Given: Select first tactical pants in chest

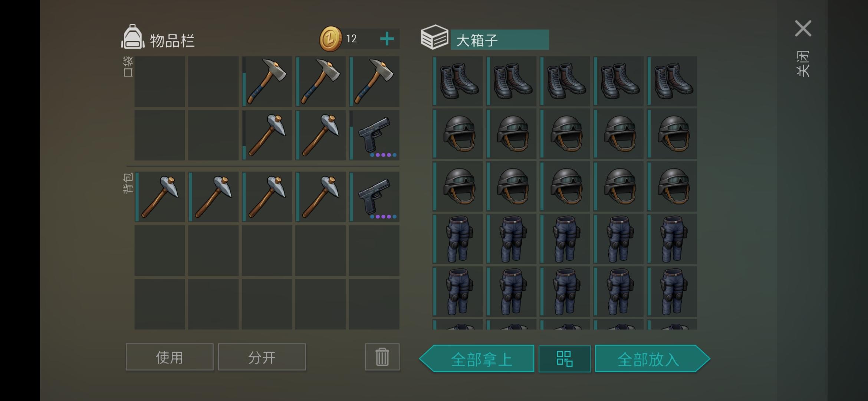Looking at the screenshot, I should coord(458,239).
